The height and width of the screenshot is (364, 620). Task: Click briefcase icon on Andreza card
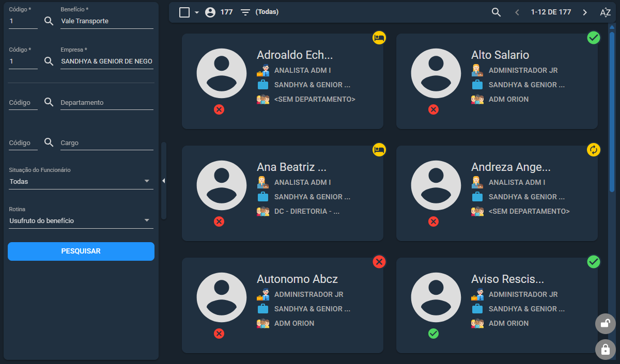click(477, 197)
